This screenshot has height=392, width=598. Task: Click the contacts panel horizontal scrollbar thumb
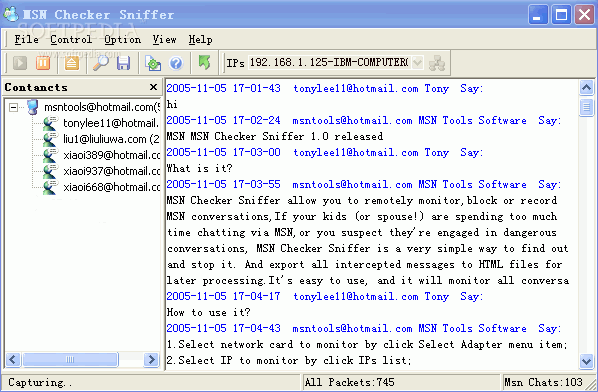click(70, 360)
